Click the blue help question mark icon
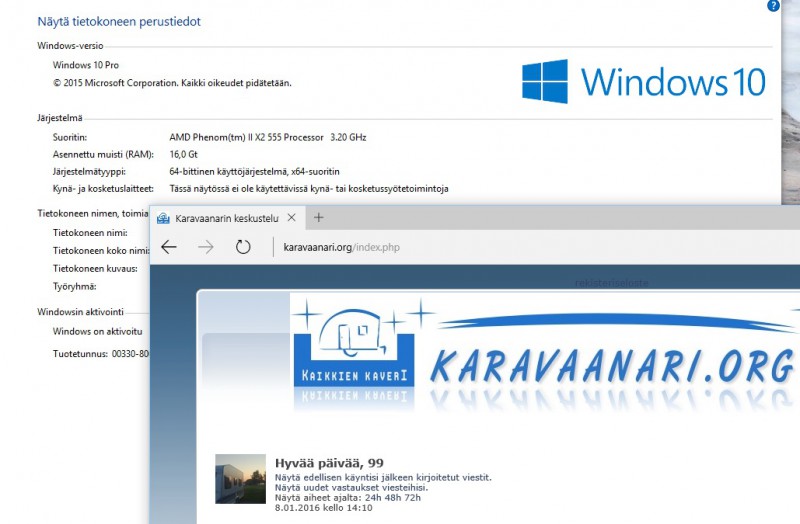The image size is (800, 524). [x=773, y=6]
